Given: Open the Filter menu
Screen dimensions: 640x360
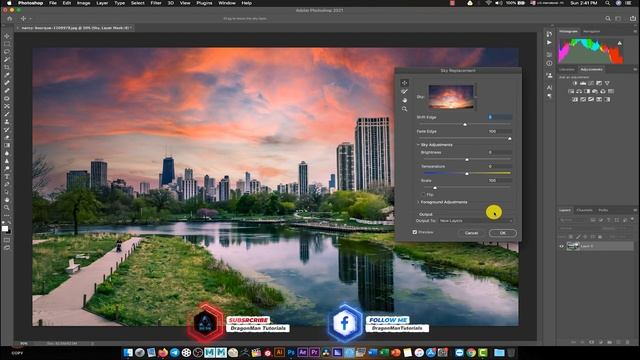Looking at the screenshot, I should (156, 3).
